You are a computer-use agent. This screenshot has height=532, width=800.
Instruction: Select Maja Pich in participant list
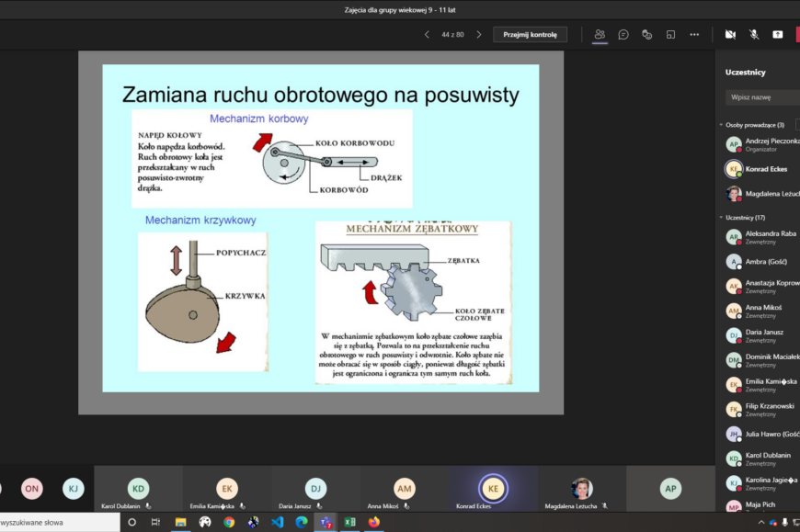click(x=762, y=505)
